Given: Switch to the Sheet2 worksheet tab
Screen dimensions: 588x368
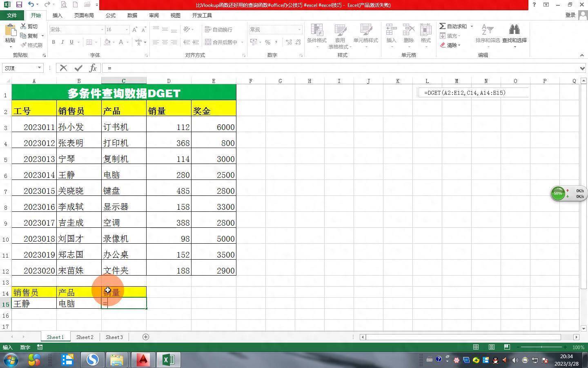Looking at the screenshot, I should pyautogui.click(x=85, y=337).
